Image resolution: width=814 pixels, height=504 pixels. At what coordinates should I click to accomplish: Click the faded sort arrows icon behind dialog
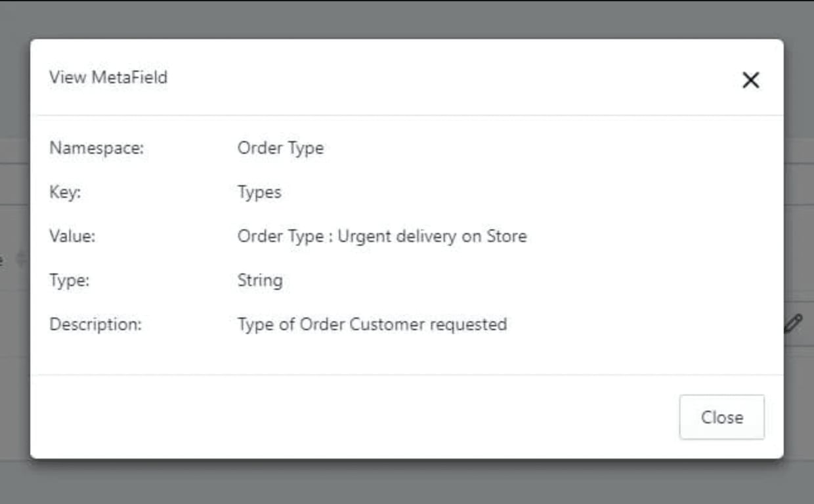tap(20, 259)
